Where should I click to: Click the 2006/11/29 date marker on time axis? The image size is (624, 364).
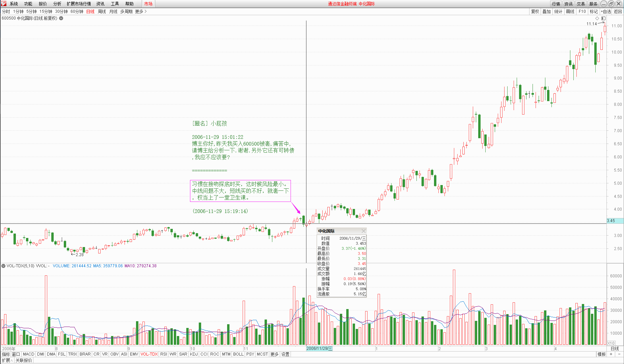coord(319,348)
